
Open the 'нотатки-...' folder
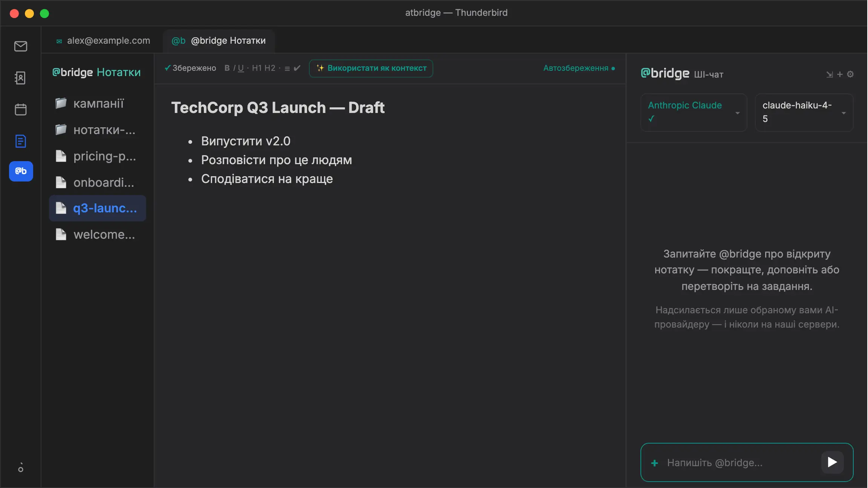click(98, 130)
